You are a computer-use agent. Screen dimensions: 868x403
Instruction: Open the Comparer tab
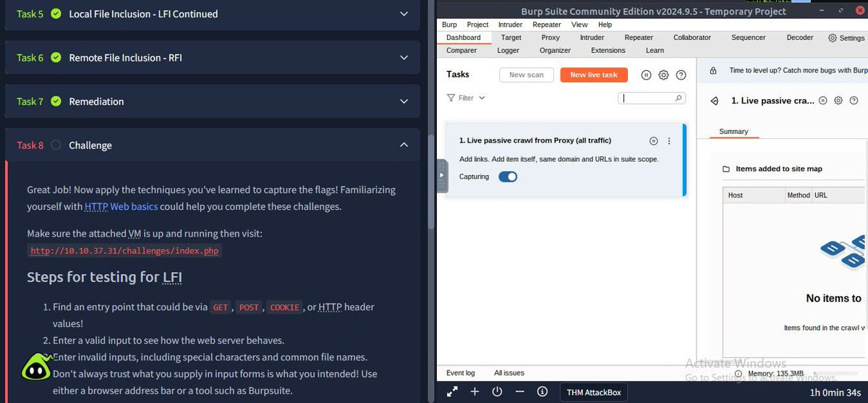coord(461,51)
